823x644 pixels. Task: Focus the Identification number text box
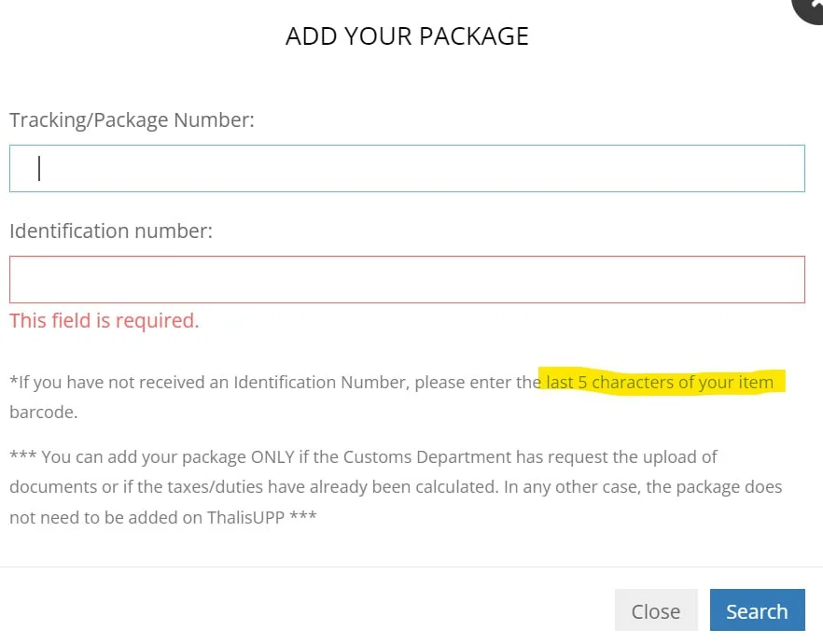(x=407, y=279)
